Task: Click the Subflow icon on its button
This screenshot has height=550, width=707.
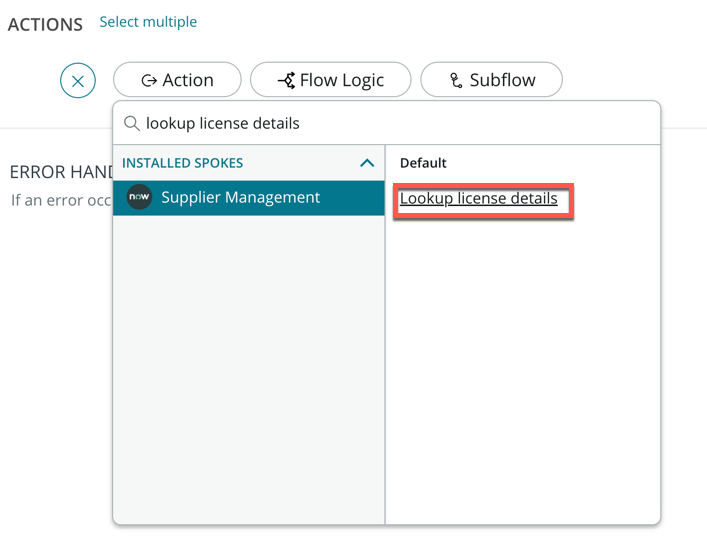Action: pyautogui.click(x=456, y=80)
